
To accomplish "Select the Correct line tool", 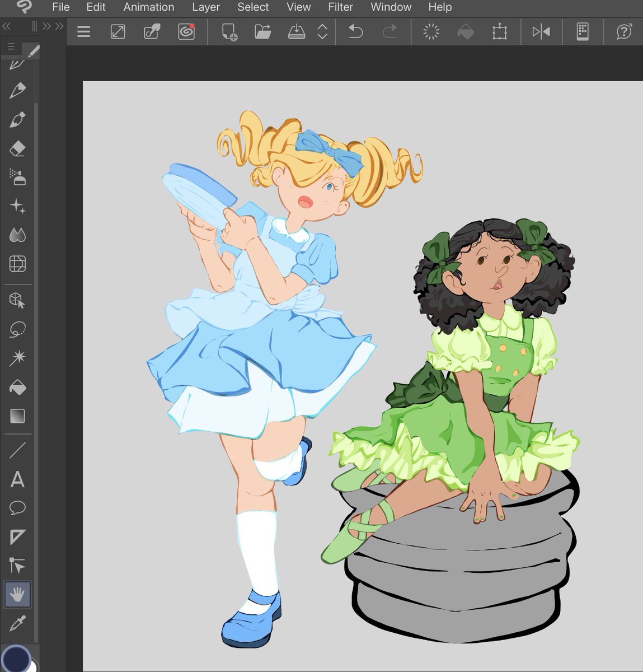I will click(17, 566).
